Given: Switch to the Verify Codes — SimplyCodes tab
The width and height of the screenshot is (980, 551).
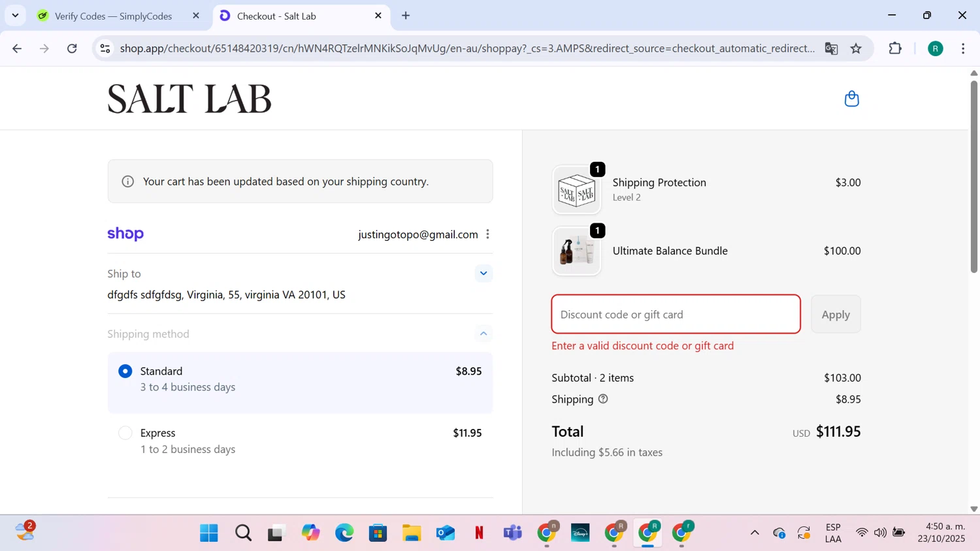Looking at the screenshot, I should click(114, 16).
